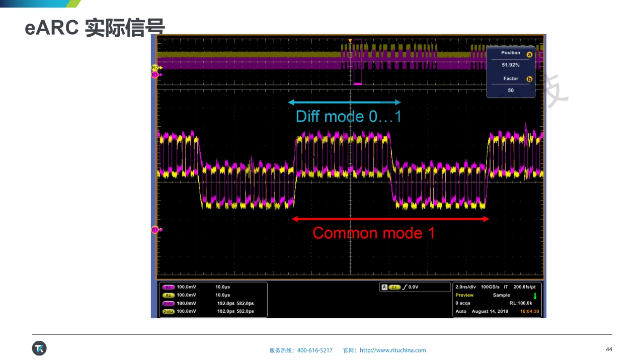Image resolution: width=644 pixels, height=362 pixels.
Task: Click the orange trigger position marker
Action: (350, 40)
